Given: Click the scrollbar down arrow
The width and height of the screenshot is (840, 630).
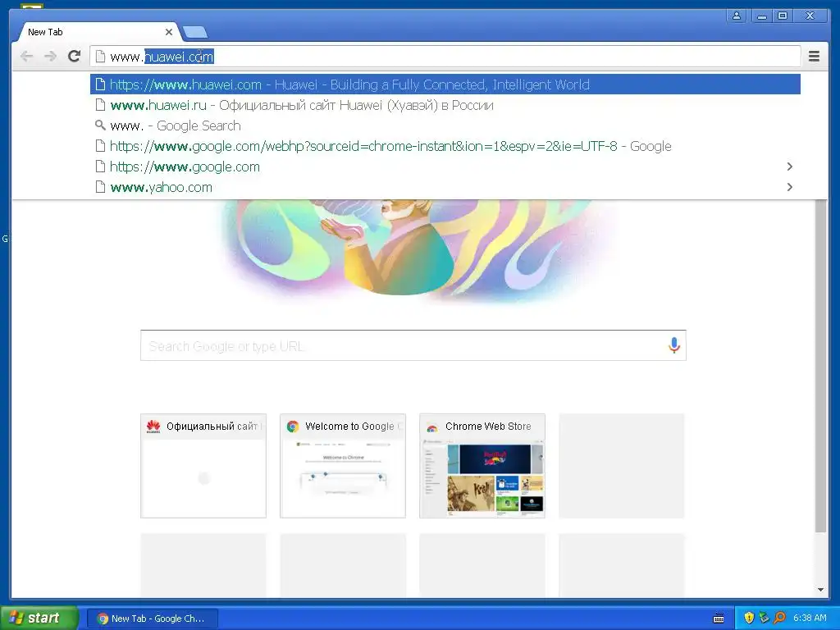Looking at the screenshot, I should point(820,590).
